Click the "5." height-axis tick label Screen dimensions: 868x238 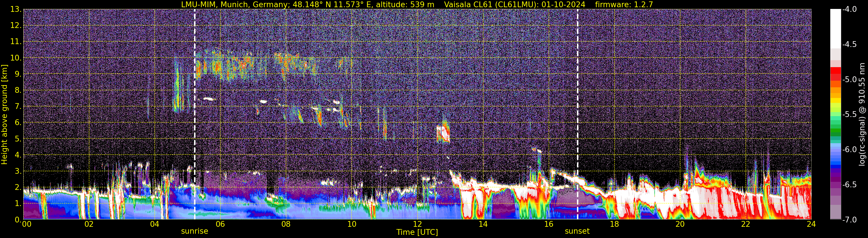(18, 139)
